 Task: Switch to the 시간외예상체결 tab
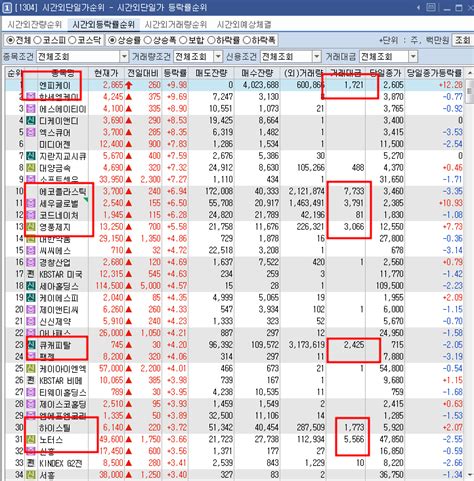(x=244, y=25)
